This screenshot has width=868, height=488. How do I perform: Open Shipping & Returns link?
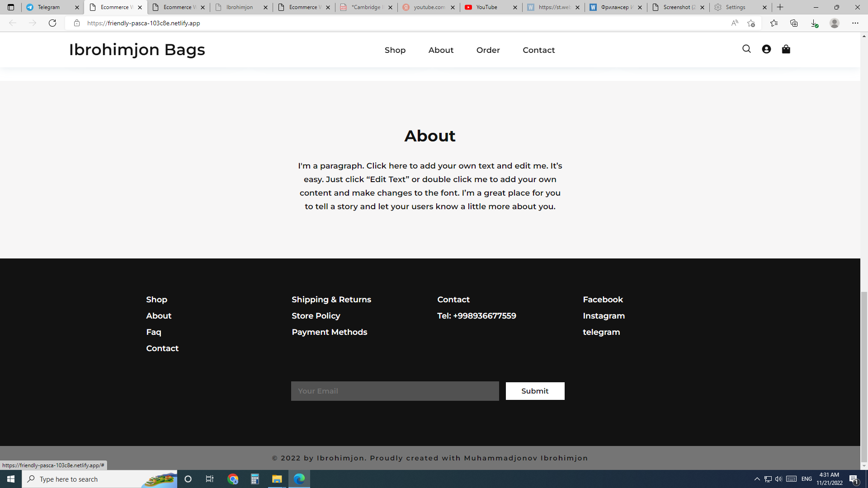(x=331, y=300)
